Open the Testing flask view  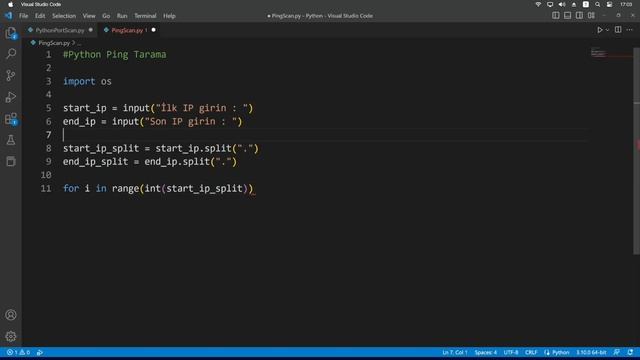pyautogui.click(x=11, y=140)
